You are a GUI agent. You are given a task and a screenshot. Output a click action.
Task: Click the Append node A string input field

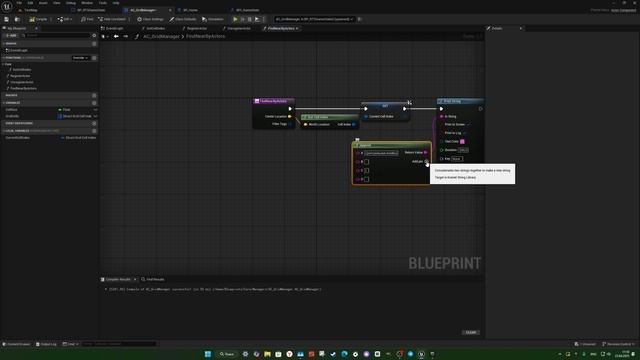tap(381, 153)
